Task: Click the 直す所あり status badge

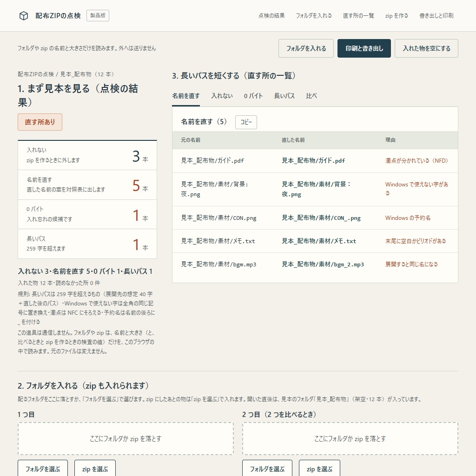Action: (x=40, y=122)
